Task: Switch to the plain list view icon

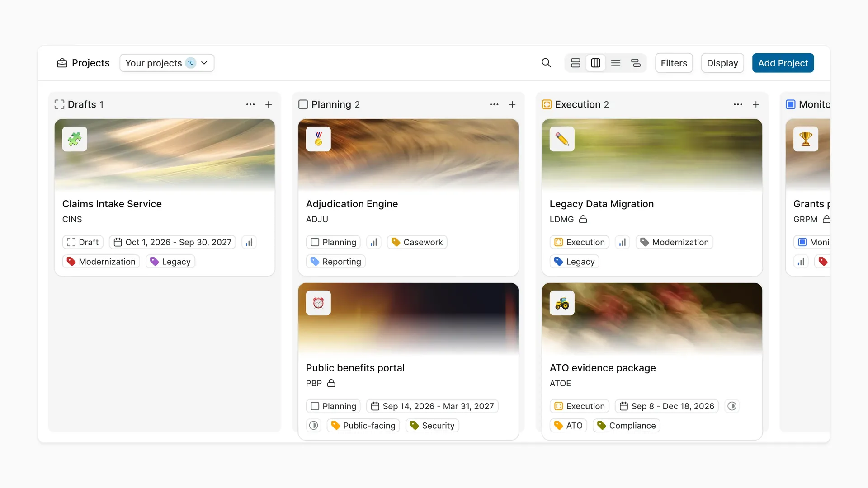Action: point(616,63)
